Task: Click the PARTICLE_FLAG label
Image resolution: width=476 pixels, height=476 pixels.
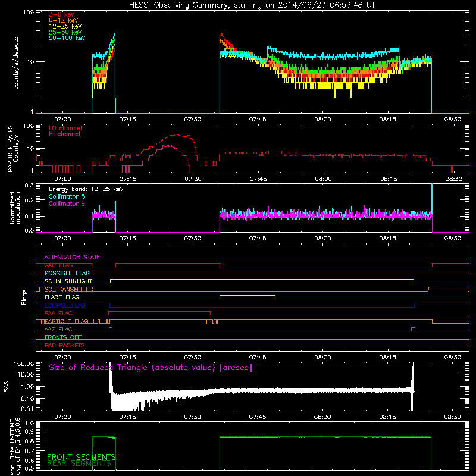Action: [67, 321]
